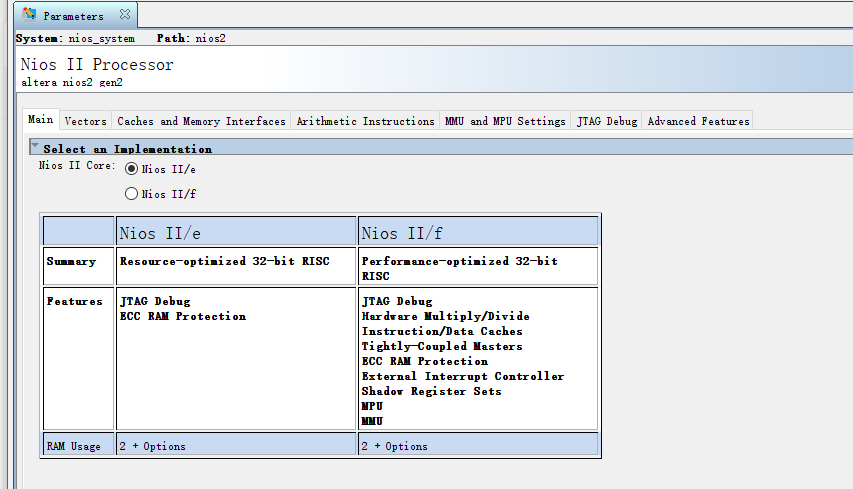Close the Parameters tab
853x489 pixels.
pyautogui.click(x=125, y=15)
